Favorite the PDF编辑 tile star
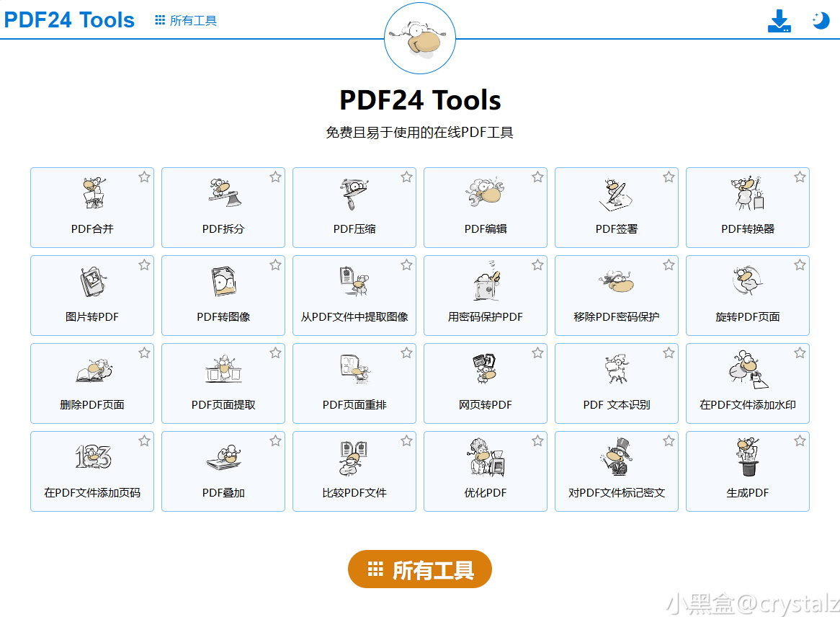 [538, 177]
